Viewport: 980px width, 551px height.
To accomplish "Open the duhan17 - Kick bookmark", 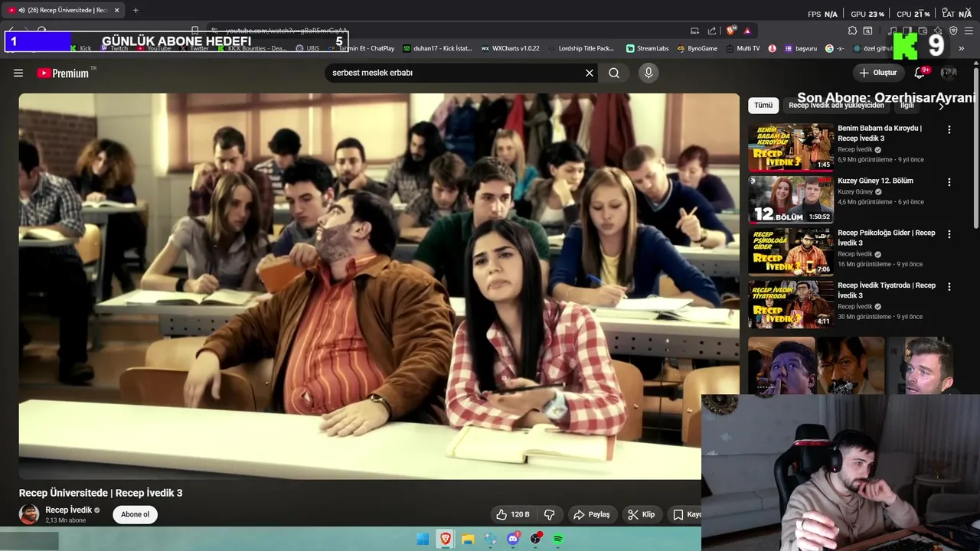I will pos(438,48).
